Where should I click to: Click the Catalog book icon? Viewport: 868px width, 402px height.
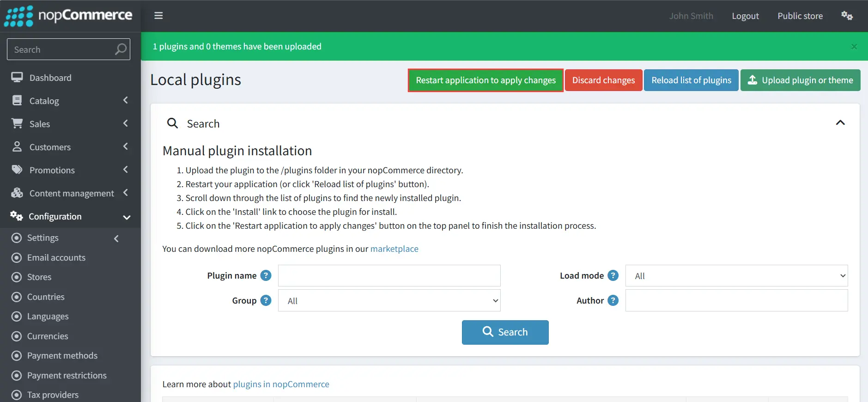point(17,100)
